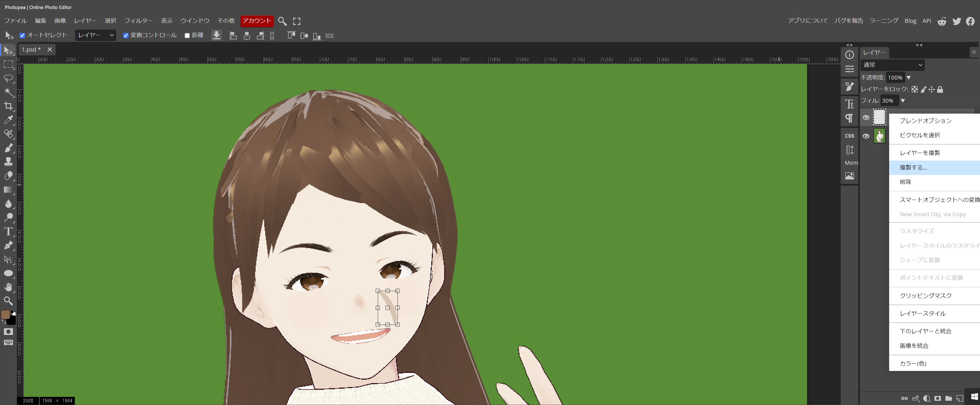Expand the 不透明度 opacity slider arrow
The image size is (980, 405).
point(909,78)
